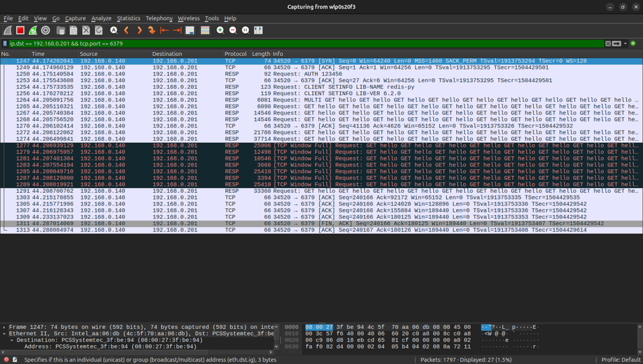Jump to the first packet
Screen dimensions: 643x364
pos(164,30)
